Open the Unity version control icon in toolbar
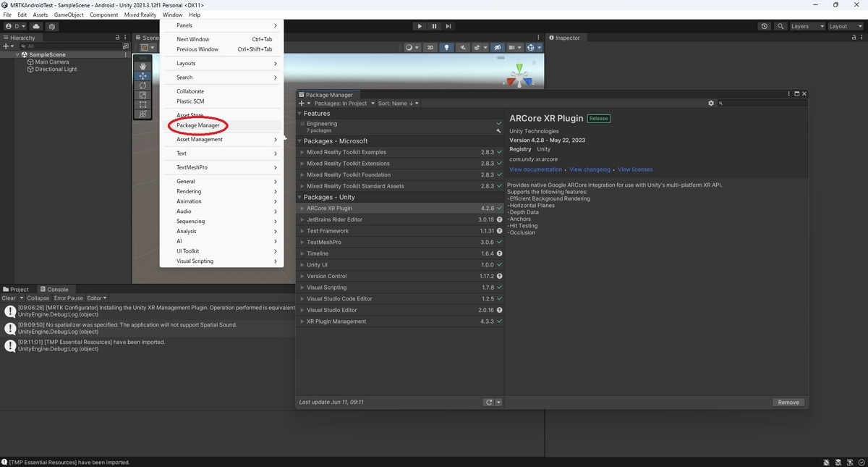Screen dimensions: 868x467 coord(51,26)
